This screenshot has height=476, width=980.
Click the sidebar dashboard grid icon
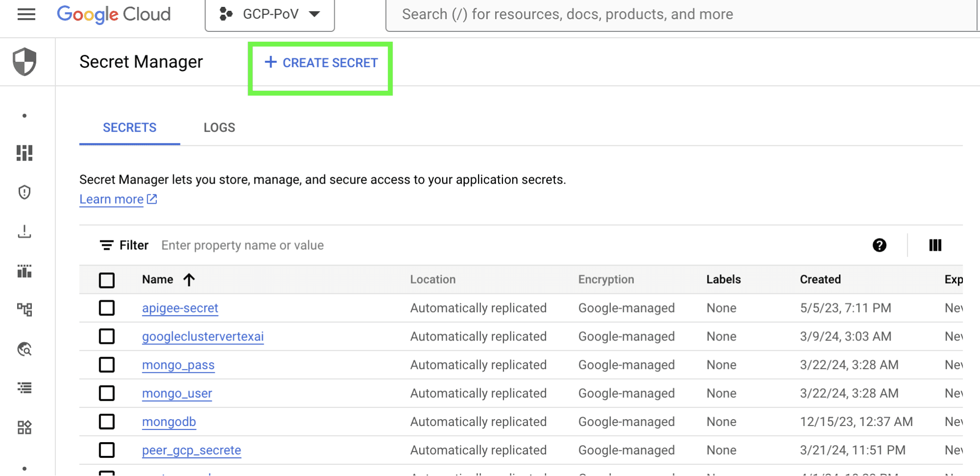25,153
